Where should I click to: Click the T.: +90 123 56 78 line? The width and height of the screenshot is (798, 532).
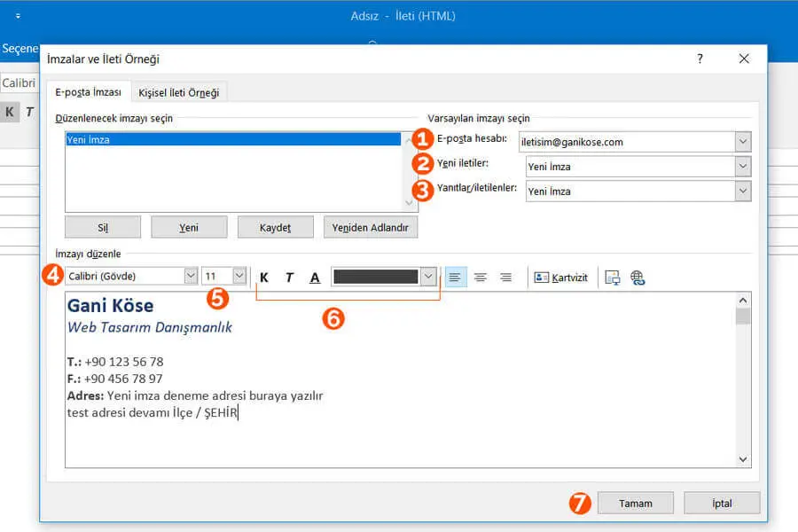tap(115, 362)
